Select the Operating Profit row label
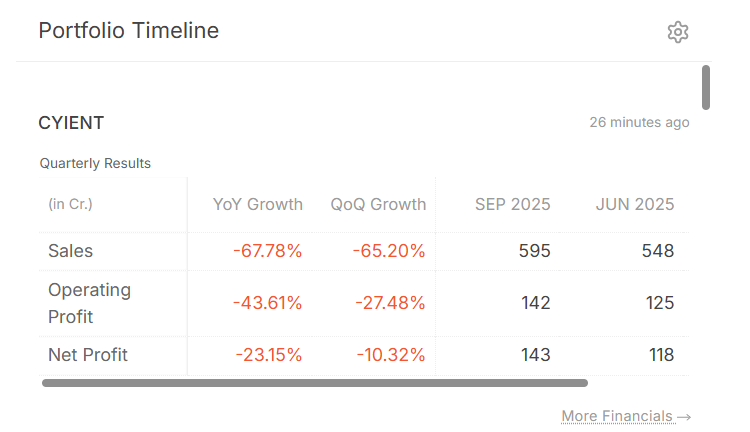 pos(89,303)
